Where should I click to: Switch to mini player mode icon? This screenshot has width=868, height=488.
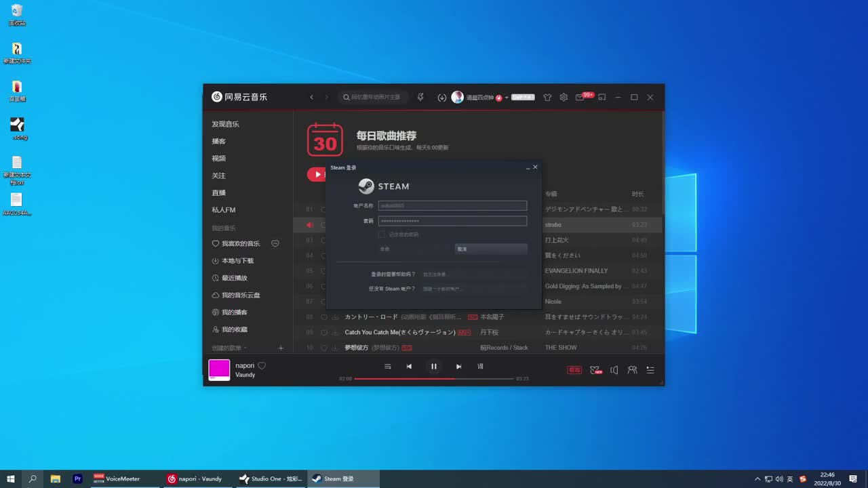[x=601, y=98]
